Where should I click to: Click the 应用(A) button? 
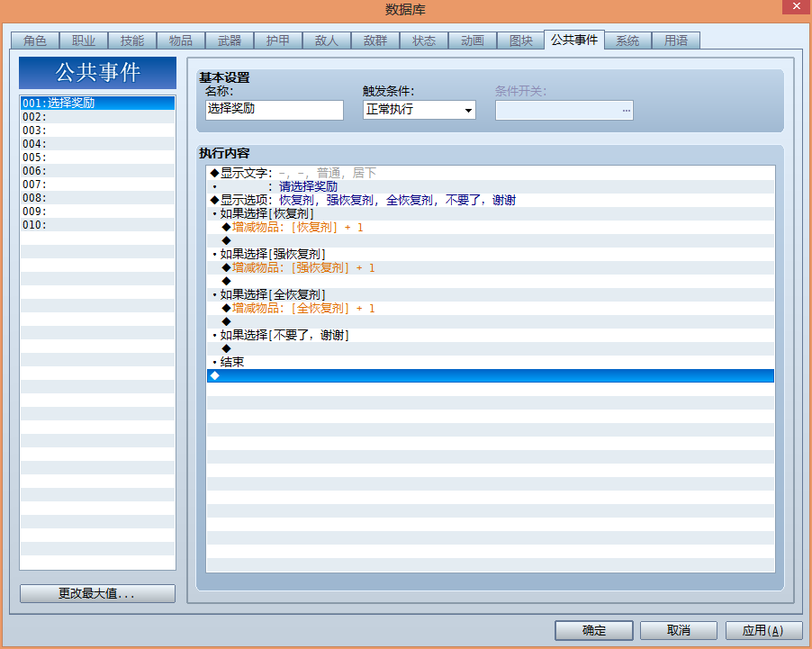pos(764,630)
